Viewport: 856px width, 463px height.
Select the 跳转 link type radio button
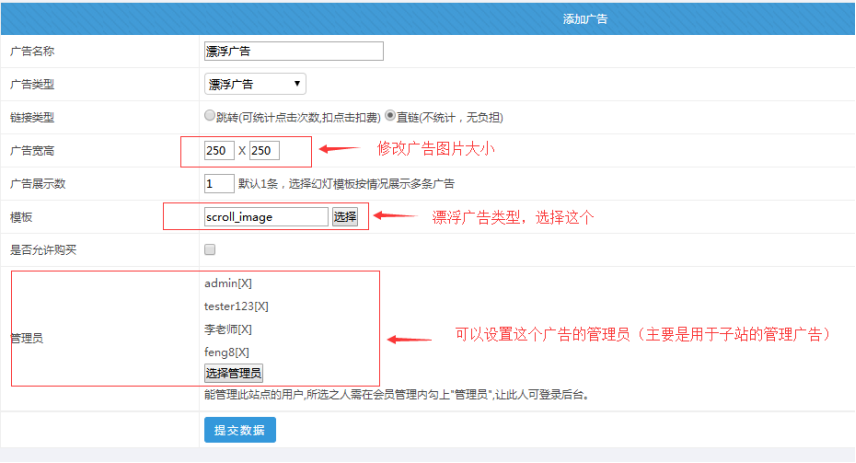tap(209, 116)
